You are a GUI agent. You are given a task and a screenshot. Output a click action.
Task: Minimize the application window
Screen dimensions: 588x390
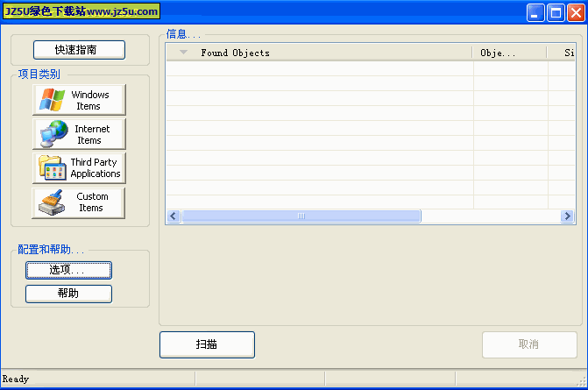pos(535,13)
